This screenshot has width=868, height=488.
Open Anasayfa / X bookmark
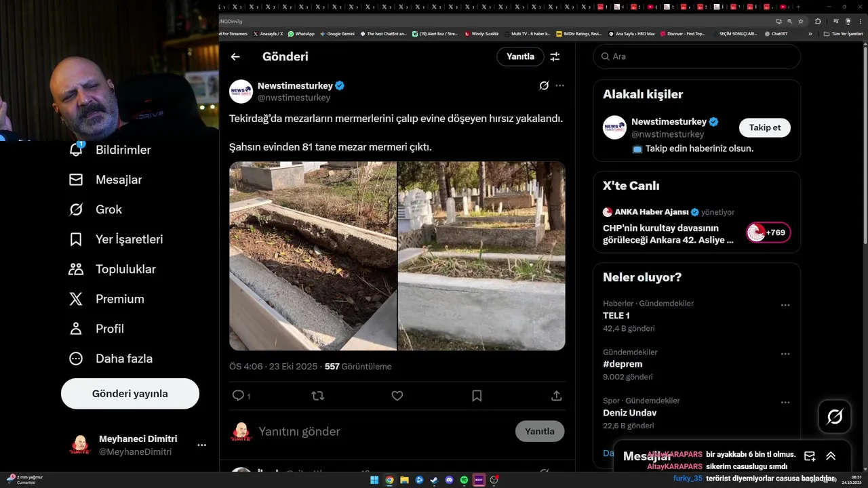(x=268, y=33)
